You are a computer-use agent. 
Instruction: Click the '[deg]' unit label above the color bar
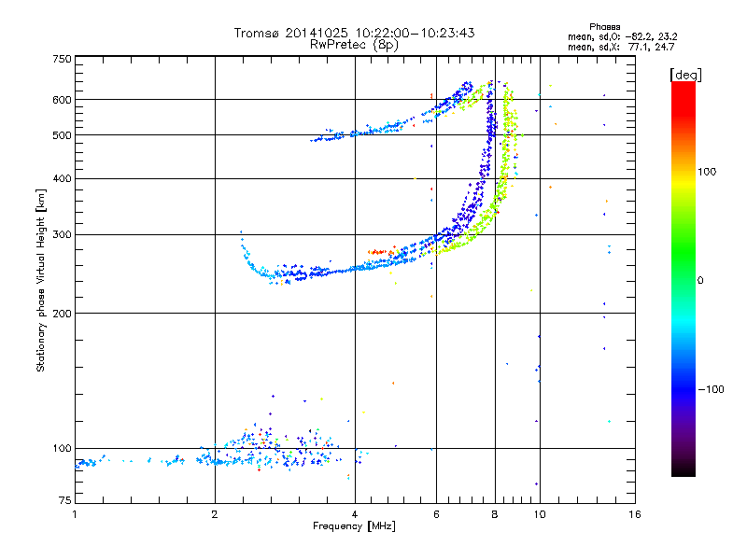click(685, 75)
